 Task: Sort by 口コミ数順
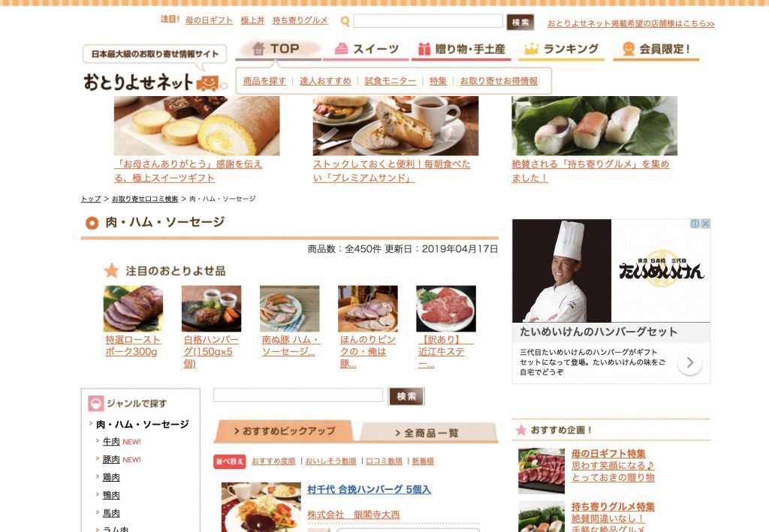coord(384,461)
